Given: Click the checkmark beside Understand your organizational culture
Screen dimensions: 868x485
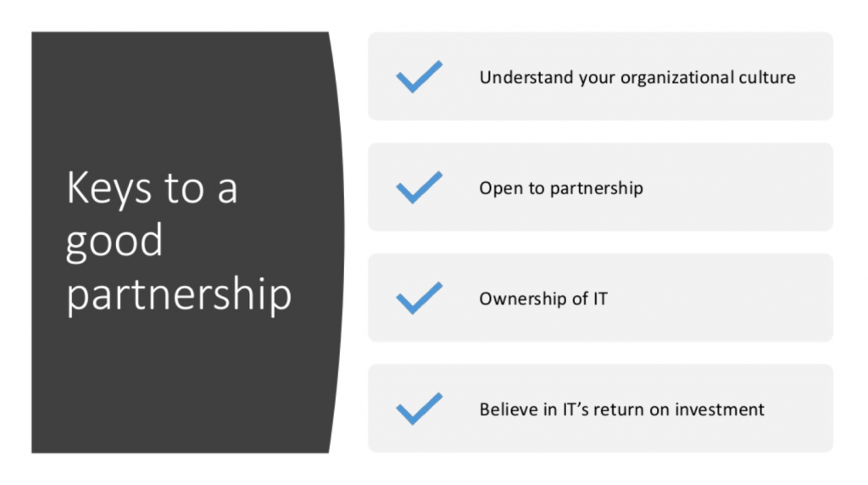Looking at the screenshot, I should coord(419,76).
